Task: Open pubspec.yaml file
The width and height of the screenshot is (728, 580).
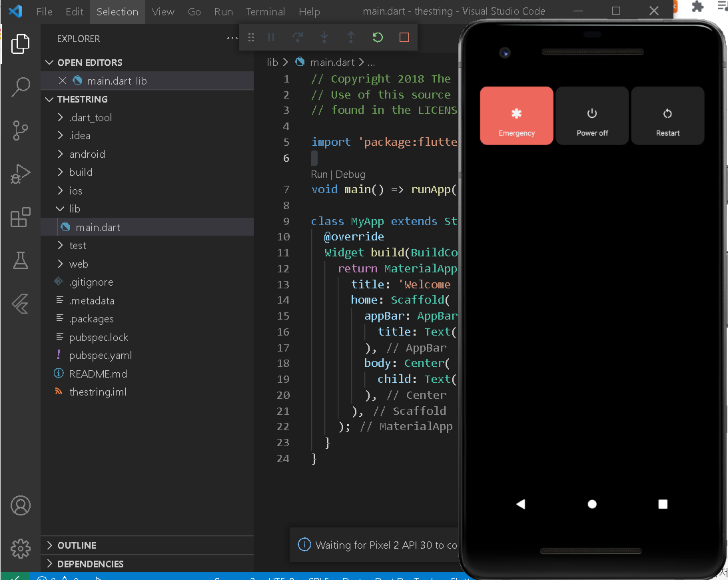Action: click(x=147, y=356)
